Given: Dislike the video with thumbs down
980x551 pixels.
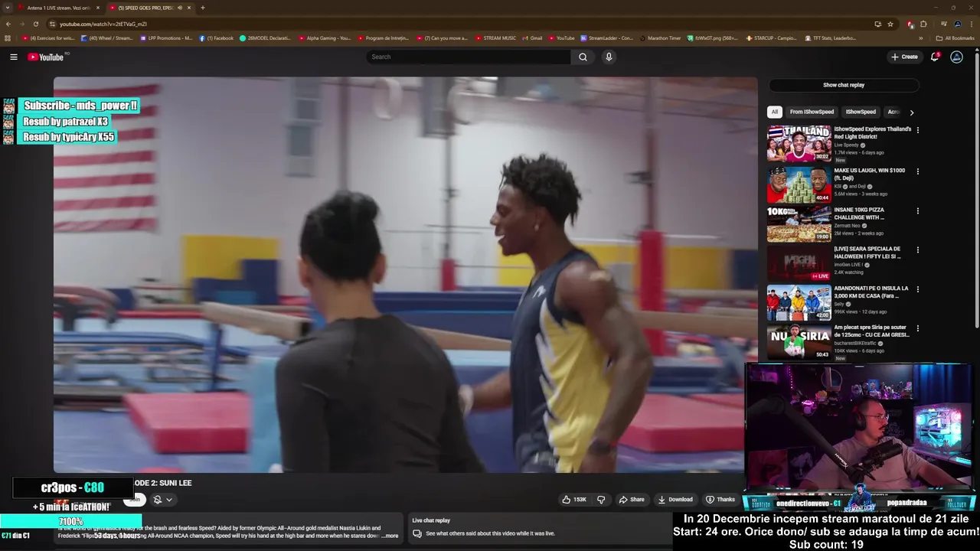Looking at the screenshot, I should coord(601,500).
